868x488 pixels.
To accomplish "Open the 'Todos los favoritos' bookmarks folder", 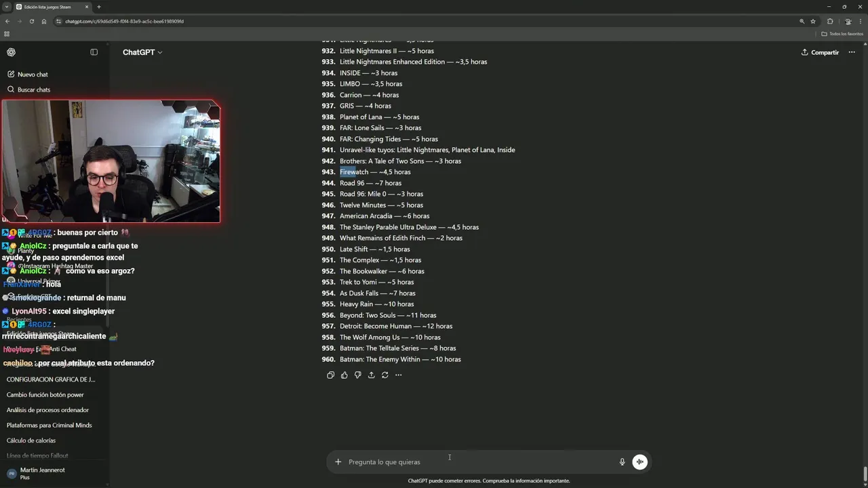I will click(842, 34).
